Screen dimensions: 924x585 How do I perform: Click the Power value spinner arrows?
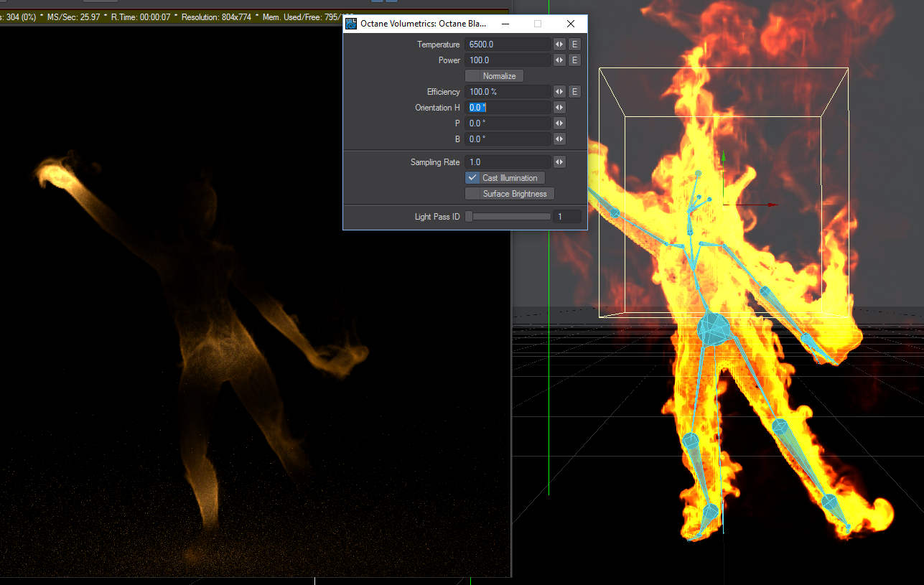[x=559, y=60]
